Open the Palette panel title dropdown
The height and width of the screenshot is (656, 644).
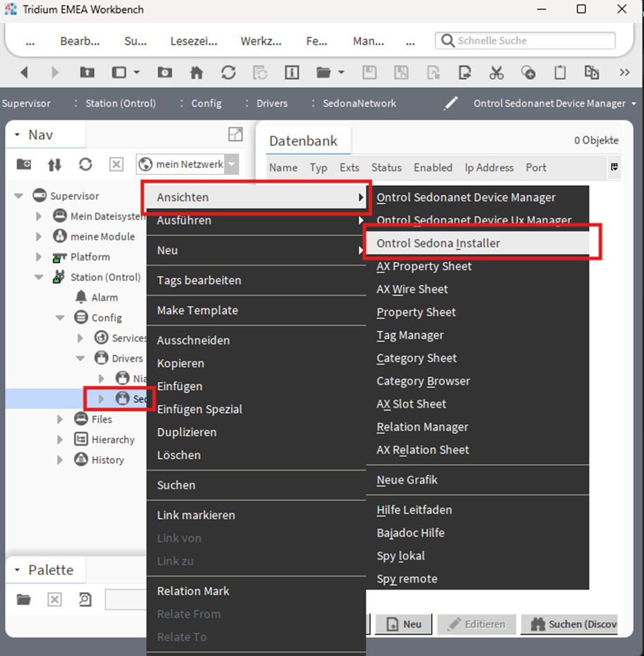point(17,570)
